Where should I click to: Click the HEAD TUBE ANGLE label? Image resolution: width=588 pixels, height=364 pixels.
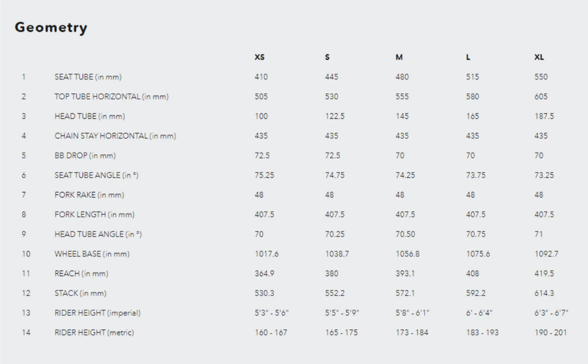pos(98,234)
